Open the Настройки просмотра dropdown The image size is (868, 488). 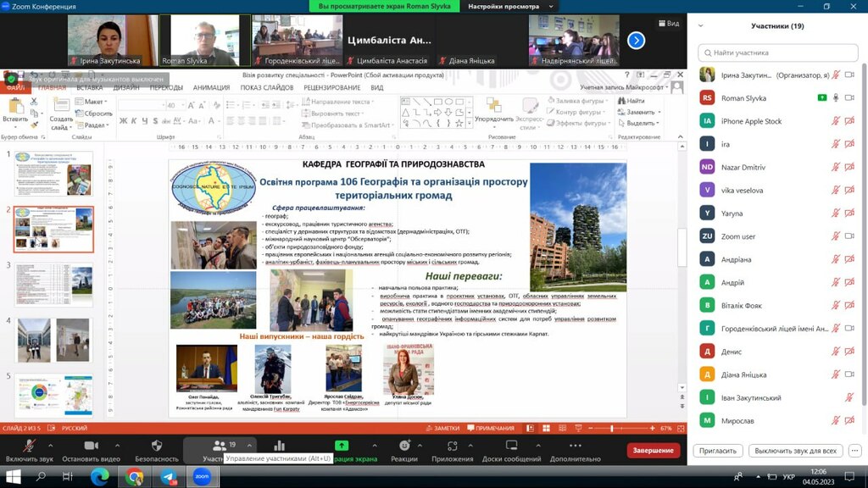pyautogui.click(x=509, y=6)
